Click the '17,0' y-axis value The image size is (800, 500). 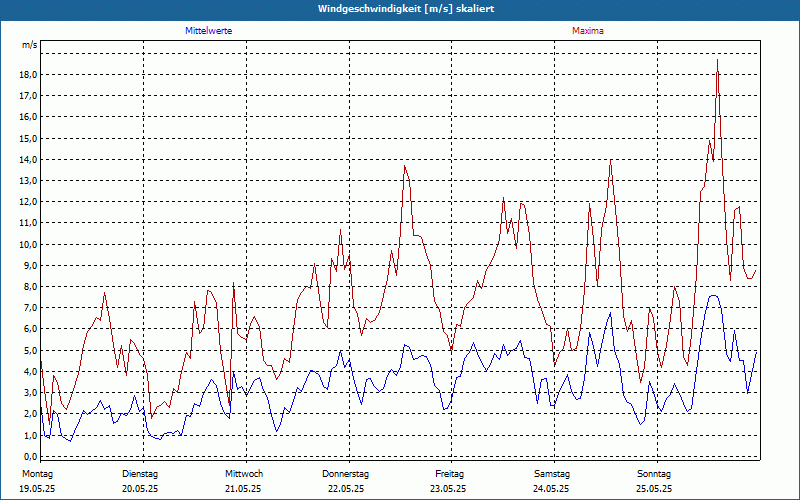pos(28,95)
